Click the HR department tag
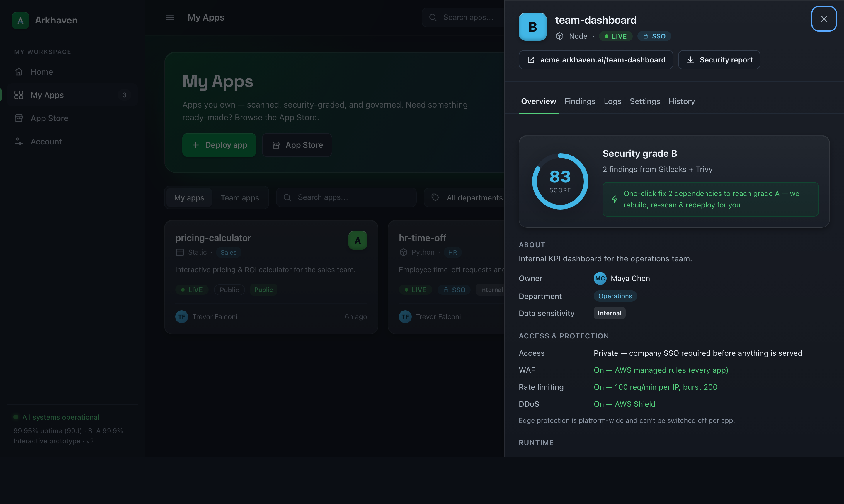Viewport: 844px width, 504px height. coord(452,252)
